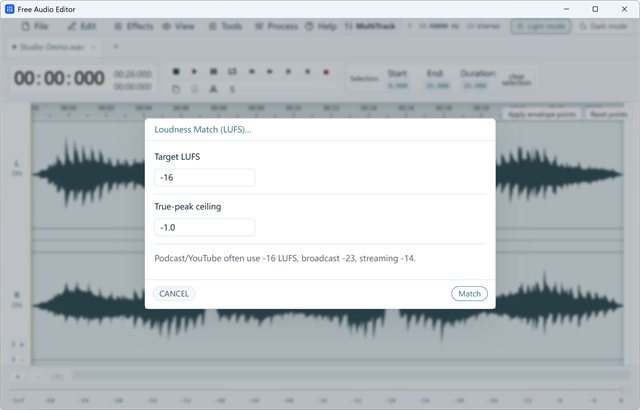Click the selection Duration value
The height and width of the screenshot is (410, 640).
click(x=475, y=86)
